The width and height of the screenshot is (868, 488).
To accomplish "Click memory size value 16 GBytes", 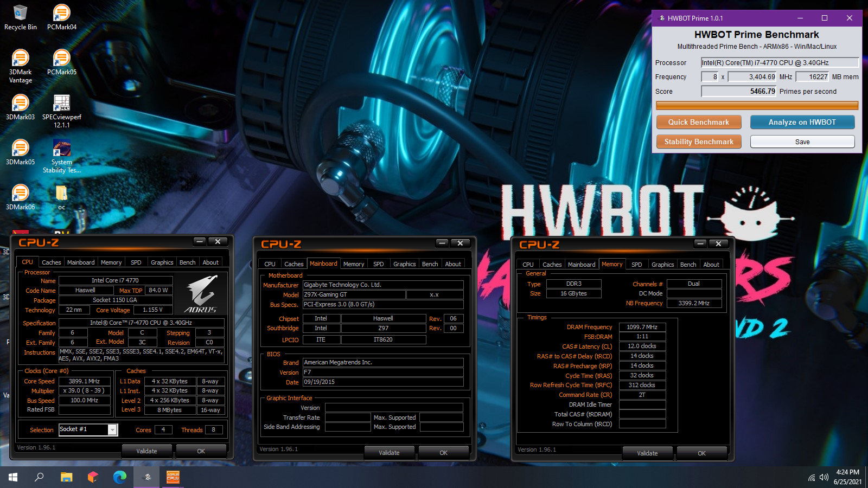I will point(574,294).
